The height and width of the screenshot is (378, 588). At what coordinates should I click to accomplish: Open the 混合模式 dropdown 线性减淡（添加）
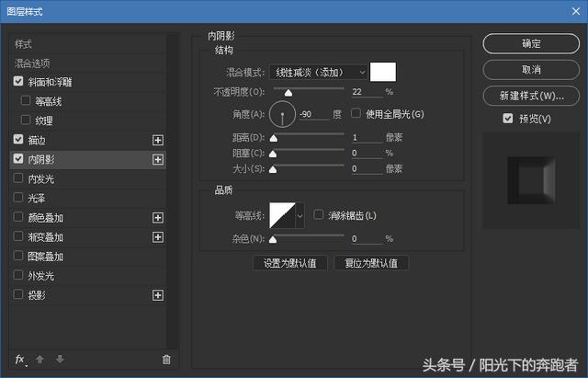click(x=319, y=72)
